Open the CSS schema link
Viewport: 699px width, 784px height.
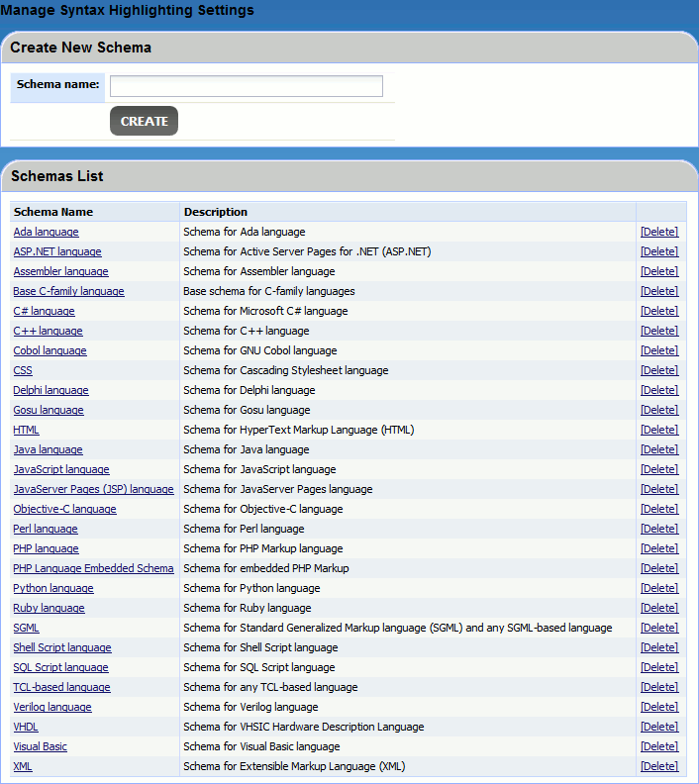23,370
